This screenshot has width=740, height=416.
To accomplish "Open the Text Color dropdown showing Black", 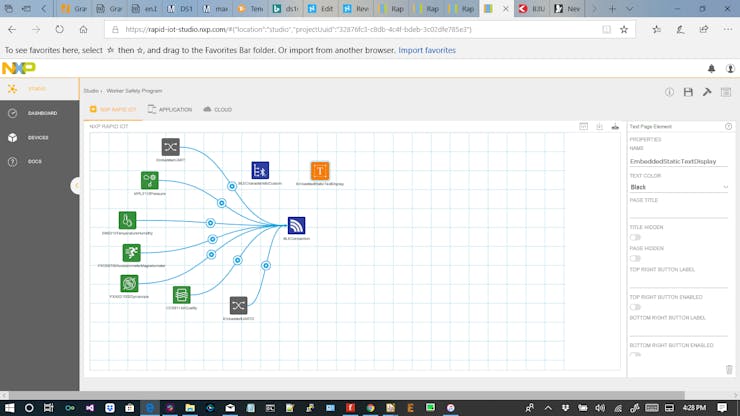I will [679, 187].
